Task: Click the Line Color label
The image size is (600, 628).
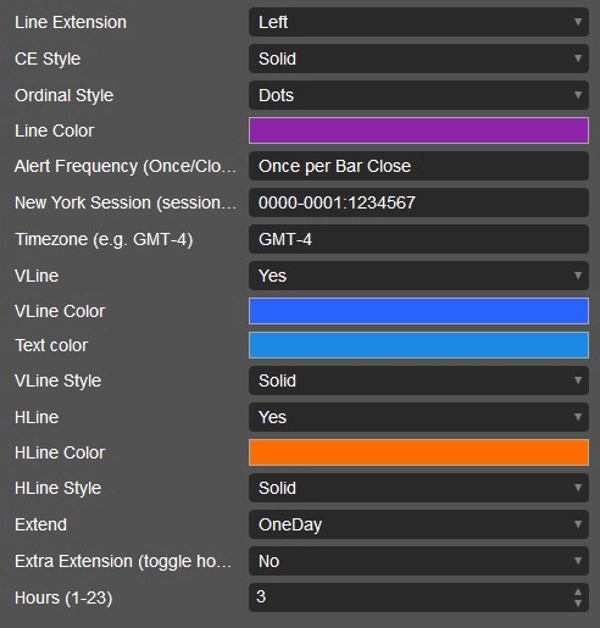Action: click(x=54, y=131)
